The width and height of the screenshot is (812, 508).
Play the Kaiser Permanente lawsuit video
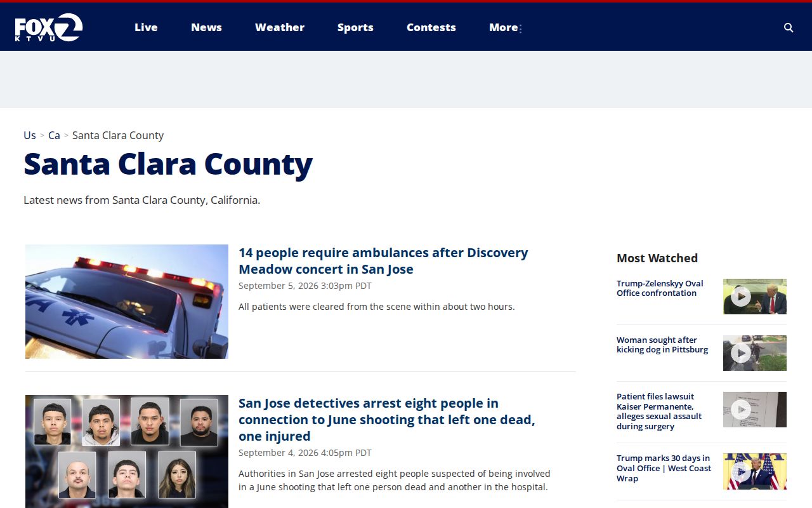pyautogui.click(x=755, y=410)
